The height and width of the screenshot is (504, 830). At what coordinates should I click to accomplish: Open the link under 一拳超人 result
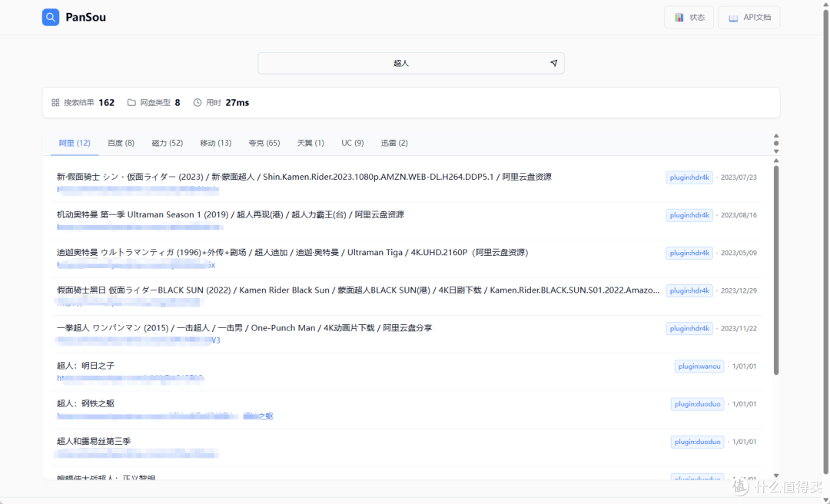point(138,340)
